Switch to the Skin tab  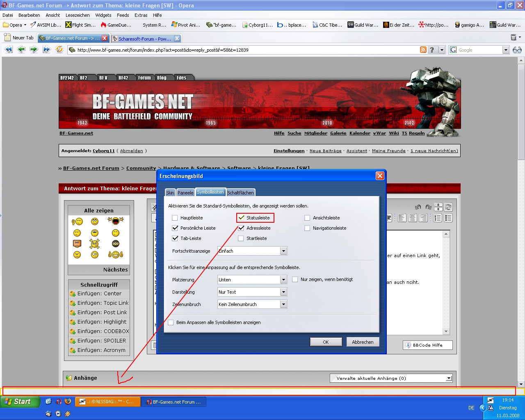[x=170, y=193]
